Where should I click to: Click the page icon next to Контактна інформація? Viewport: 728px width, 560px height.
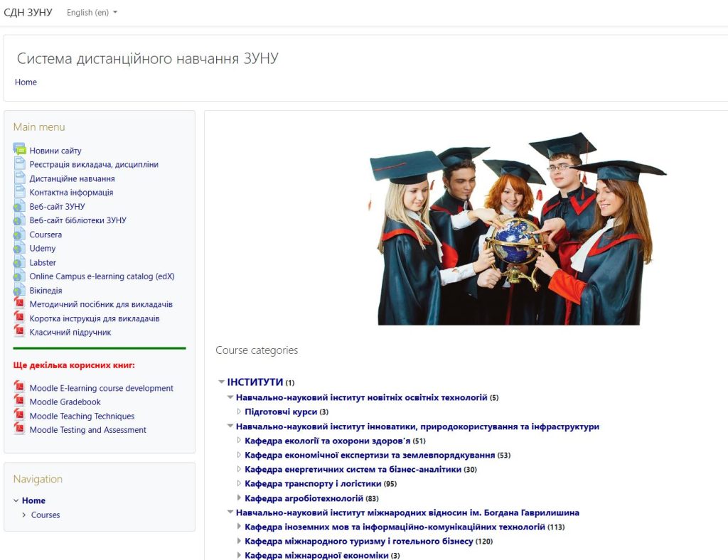click(x=19, y=193)
